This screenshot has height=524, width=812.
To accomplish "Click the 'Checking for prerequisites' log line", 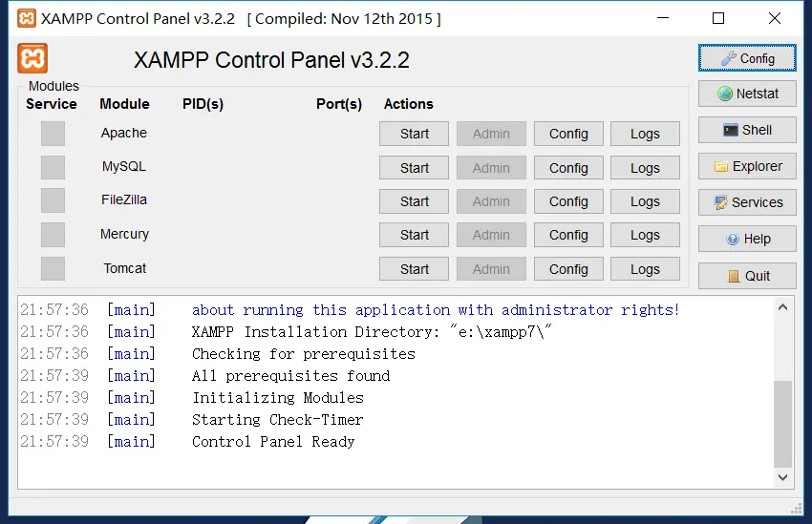I will tap(304, 354).
